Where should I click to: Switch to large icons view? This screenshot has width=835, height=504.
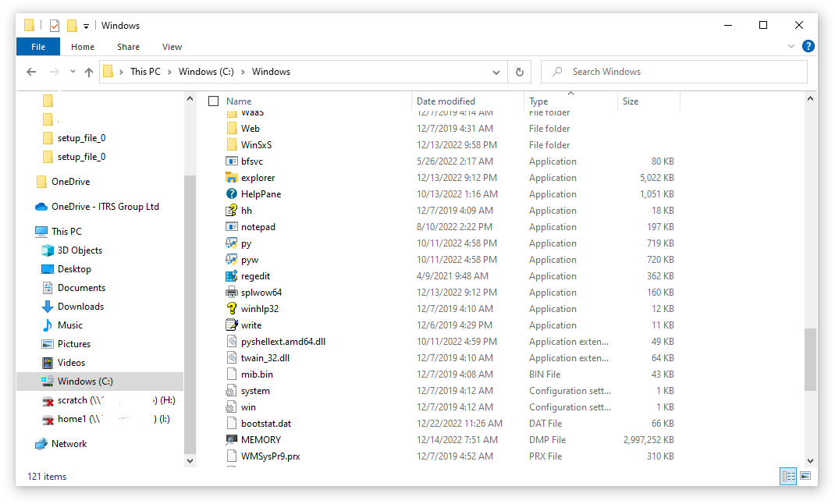[805, 476]
